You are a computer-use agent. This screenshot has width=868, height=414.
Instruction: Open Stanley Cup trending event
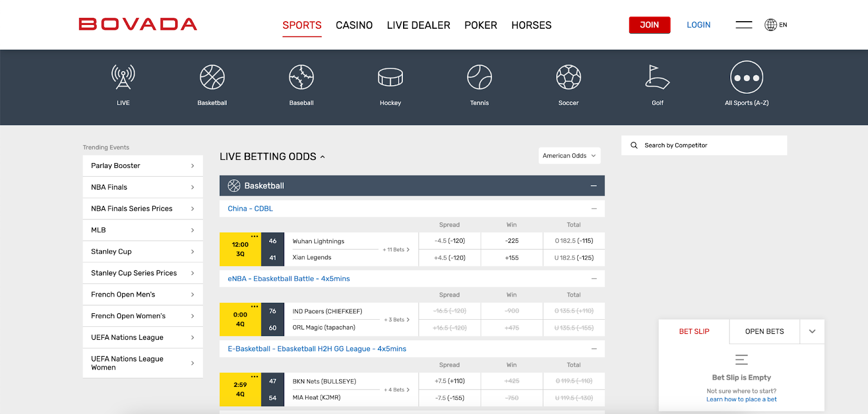tap(143, 251)
